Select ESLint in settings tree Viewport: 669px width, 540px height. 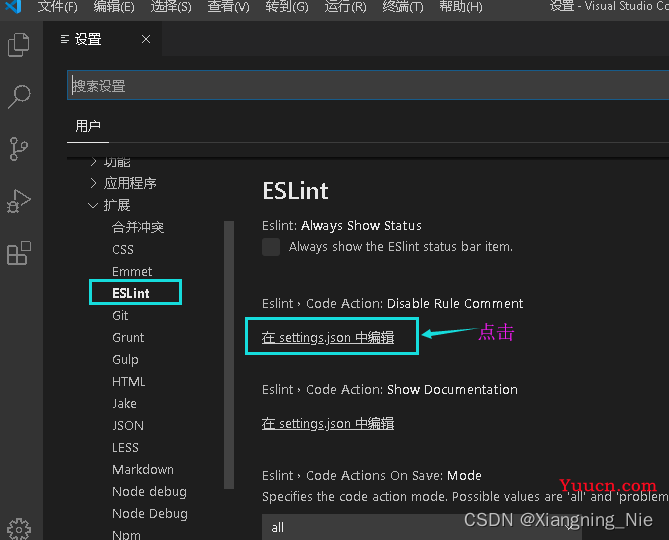click(131, 293)
